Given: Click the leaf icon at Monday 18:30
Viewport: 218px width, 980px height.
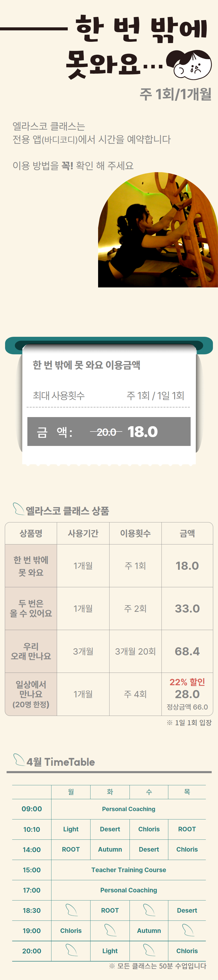Looking at the screenshot, I should 71,910.
